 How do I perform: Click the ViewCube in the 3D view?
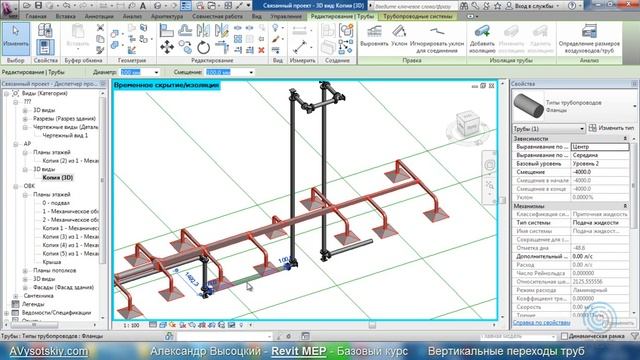pos(467,124)
